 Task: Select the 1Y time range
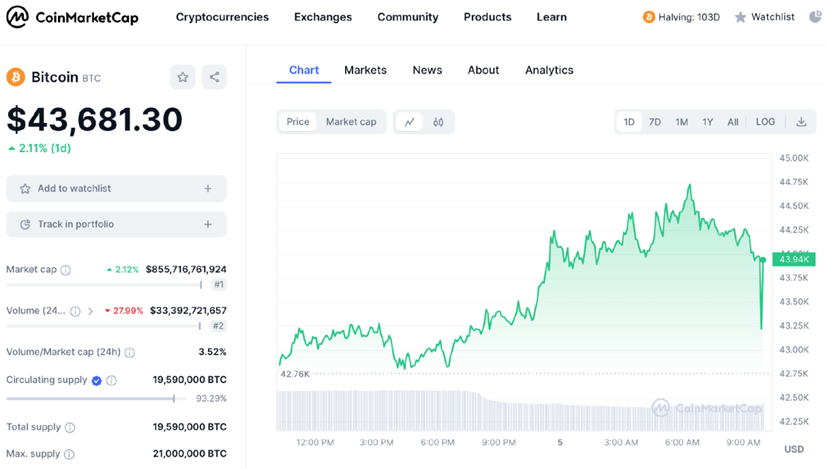coord(708,122)
